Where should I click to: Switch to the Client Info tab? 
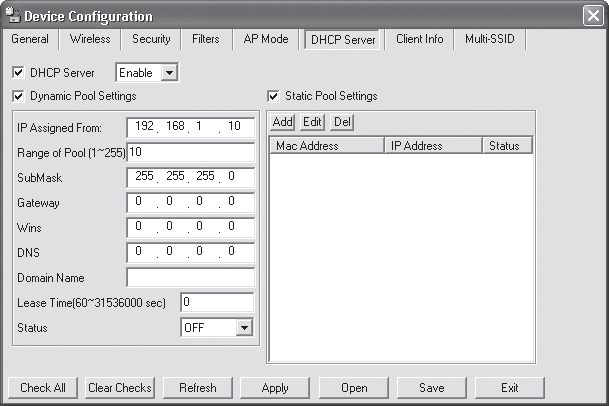pos(419,39)
